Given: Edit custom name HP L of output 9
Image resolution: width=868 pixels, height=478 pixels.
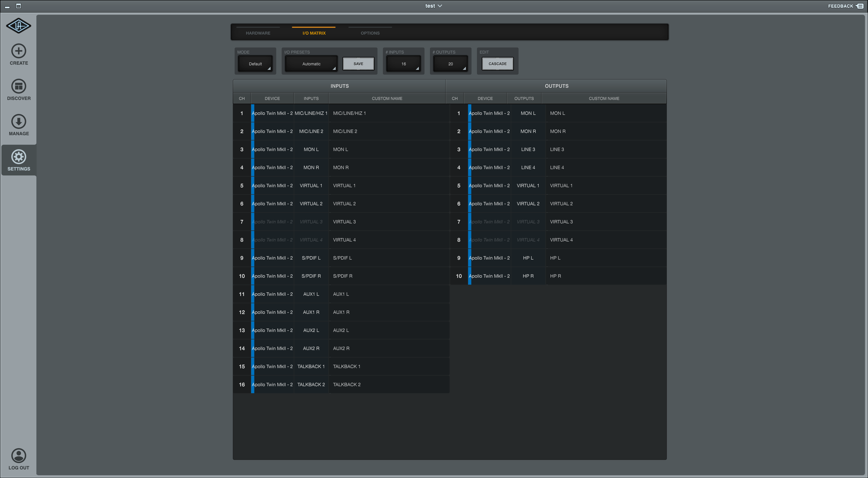Looking at the screenshot, I should tap(606, 258).
